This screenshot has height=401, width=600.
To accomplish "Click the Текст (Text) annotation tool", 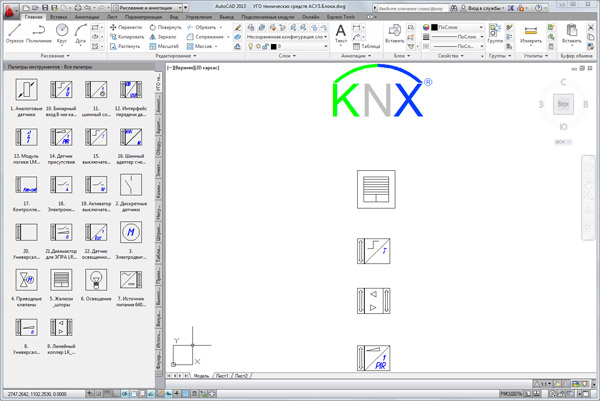I will point(340,36).
